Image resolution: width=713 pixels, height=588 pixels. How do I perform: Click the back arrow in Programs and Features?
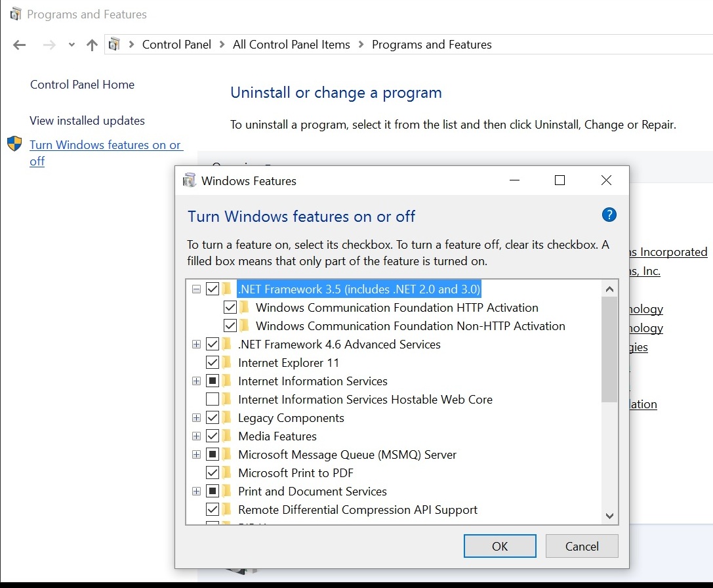coord(20,45)
